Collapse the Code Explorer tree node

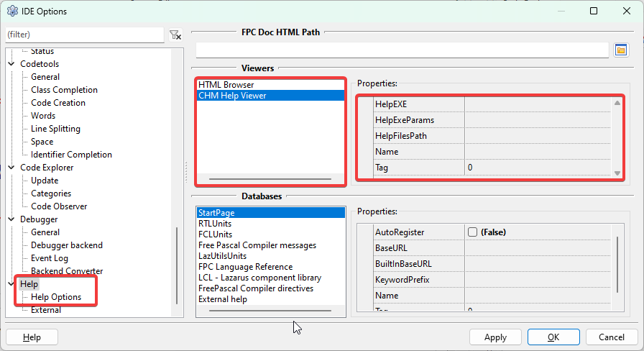[x=11, y=168]
